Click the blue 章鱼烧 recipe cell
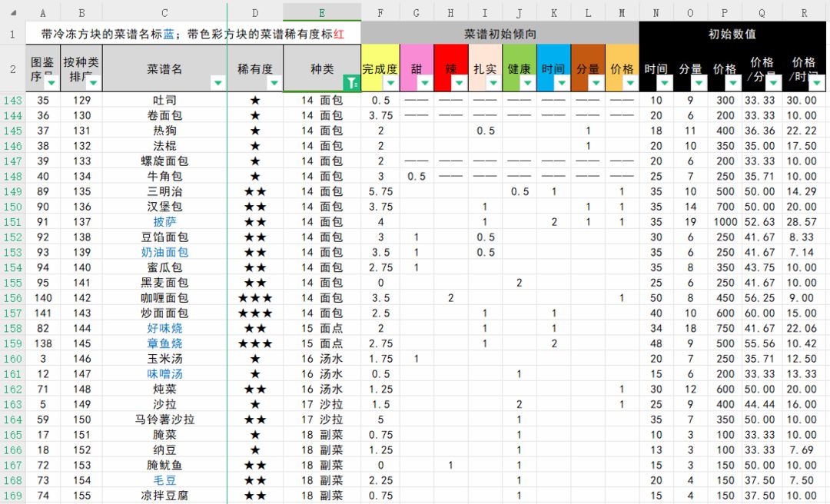 click(x=164, y=343)
